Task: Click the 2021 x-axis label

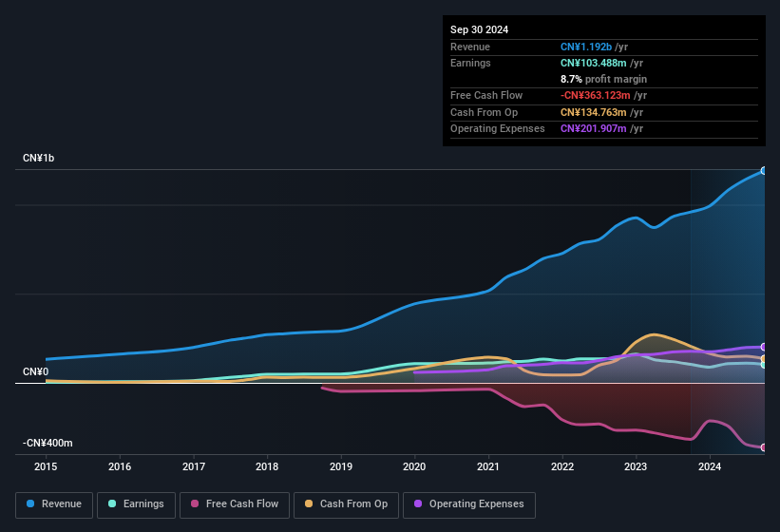Action: point(488,466)
